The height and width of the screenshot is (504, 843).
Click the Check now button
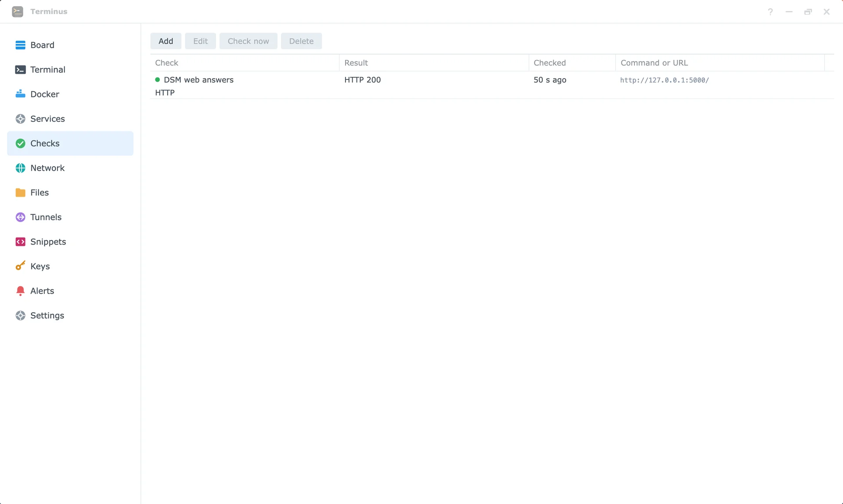[248, 41]
